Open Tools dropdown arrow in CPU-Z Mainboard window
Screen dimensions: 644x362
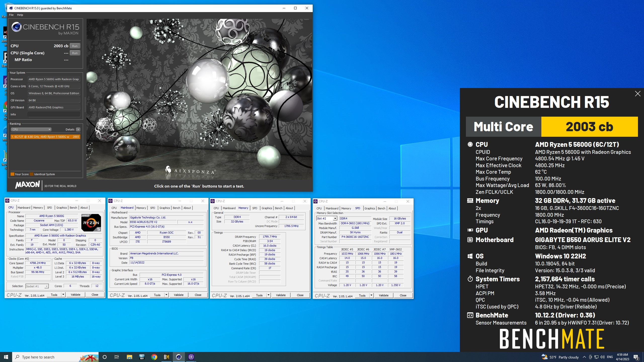[166, 295]
